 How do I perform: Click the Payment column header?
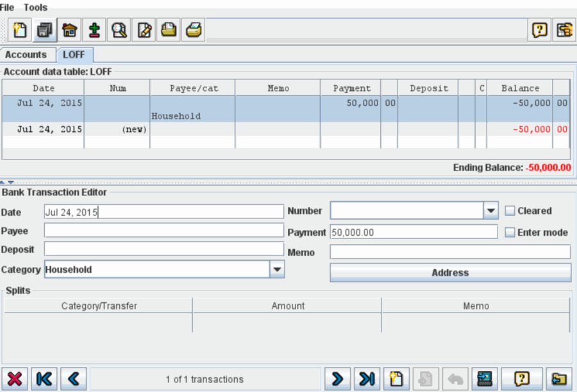coord(351,88)
